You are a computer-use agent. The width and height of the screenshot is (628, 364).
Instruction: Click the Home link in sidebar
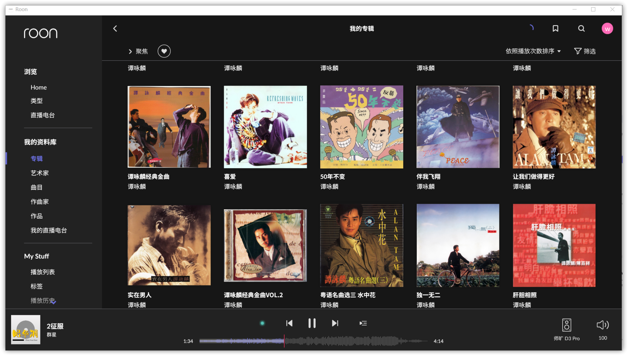39,87
